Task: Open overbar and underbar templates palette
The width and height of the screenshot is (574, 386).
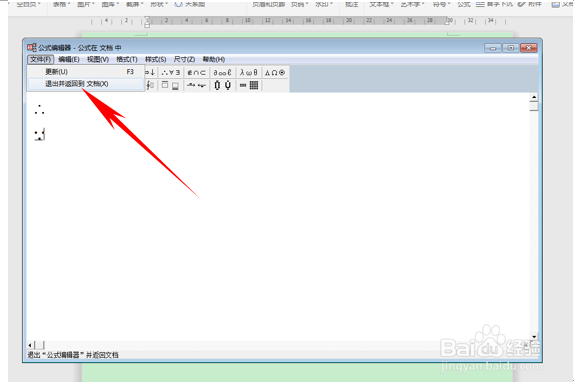Action: point(171,85)
